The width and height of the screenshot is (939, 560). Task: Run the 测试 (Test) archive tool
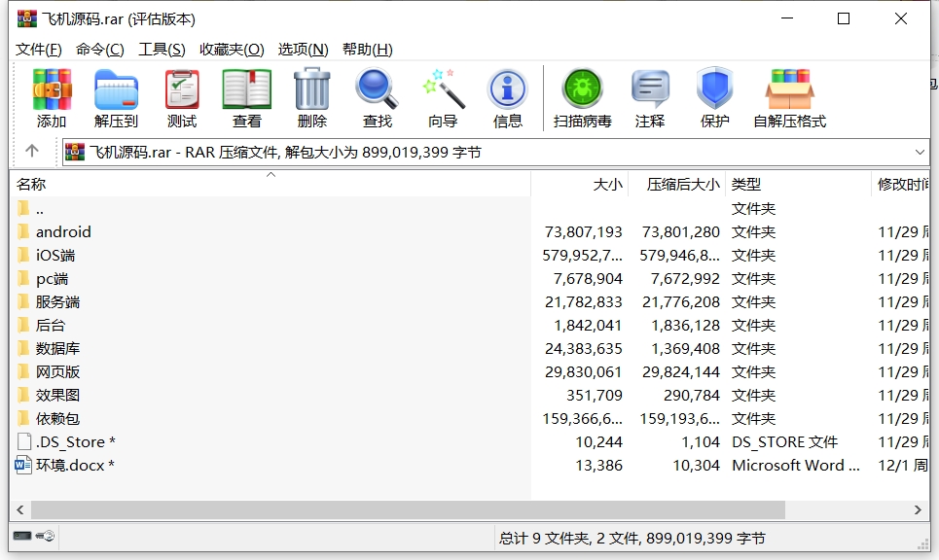click(x=181, y=98)
